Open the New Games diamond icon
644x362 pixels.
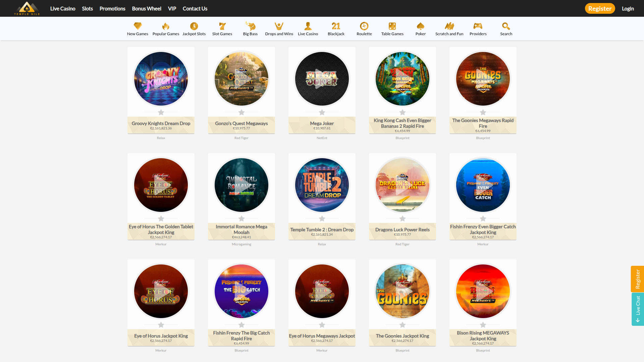coord(138,26)
